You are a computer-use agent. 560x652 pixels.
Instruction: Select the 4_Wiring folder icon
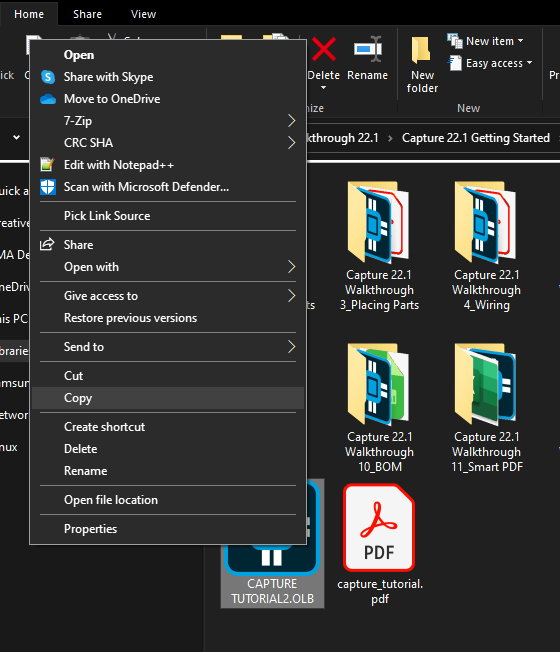485,222
